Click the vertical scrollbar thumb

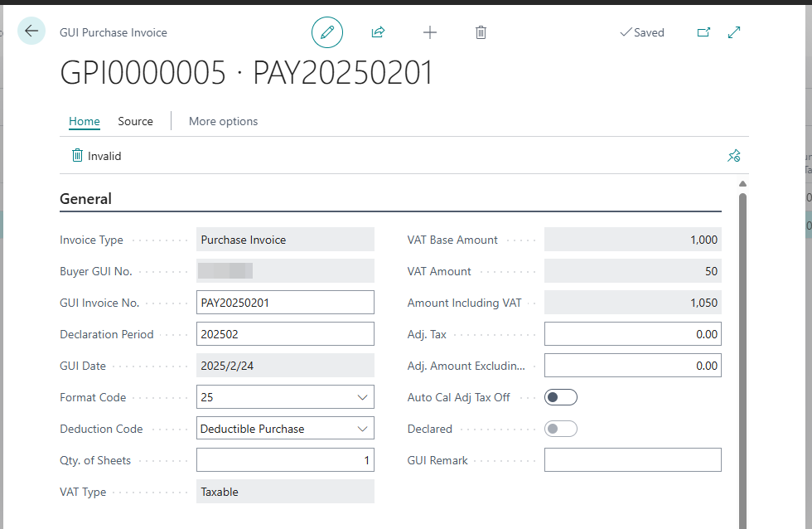pos(742,362)
